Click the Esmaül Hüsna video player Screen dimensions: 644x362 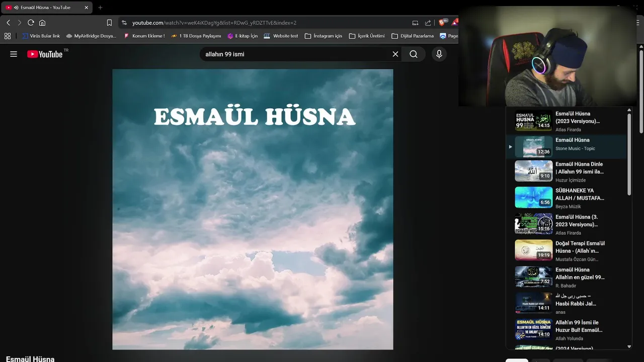(x=253, y=209)
